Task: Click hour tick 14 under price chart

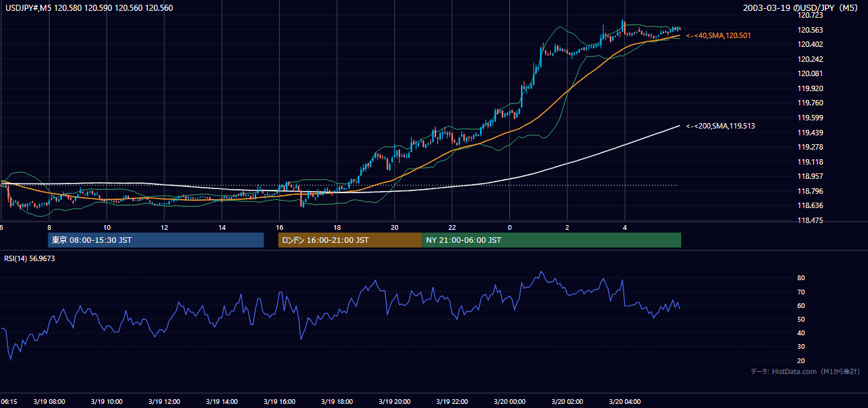Action: (222, 227)
